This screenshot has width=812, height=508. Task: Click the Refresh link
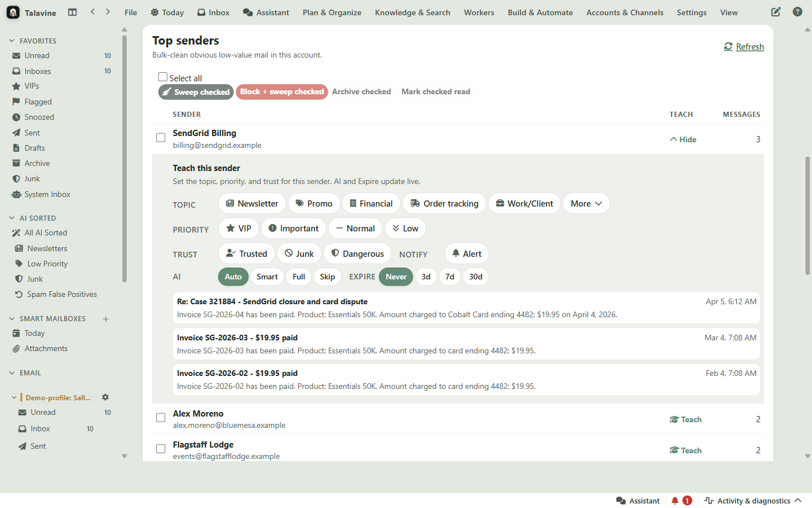[744, 47]
